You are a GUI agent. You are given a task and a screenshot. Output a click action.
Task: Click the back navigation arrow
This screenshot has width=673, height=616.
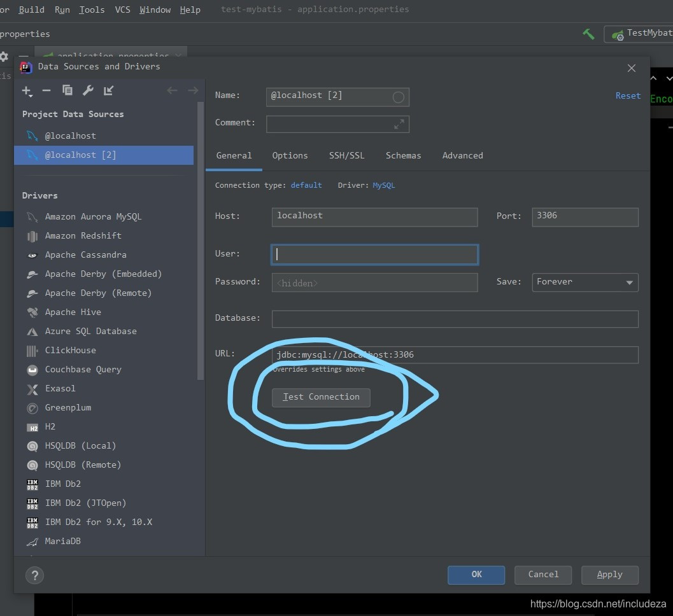(172, 90)
